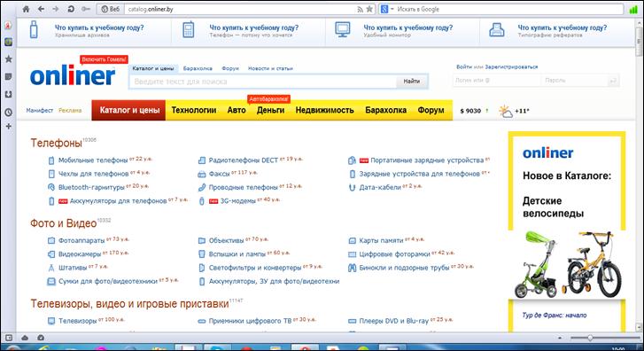Open the red Каталог и цены menu item

click(x=128, y=110)
